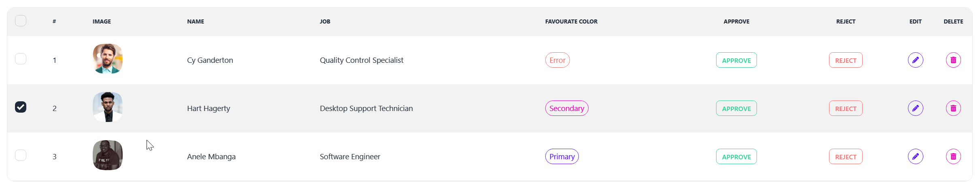Select the checkbox for row 3

[x=21, y=155]
